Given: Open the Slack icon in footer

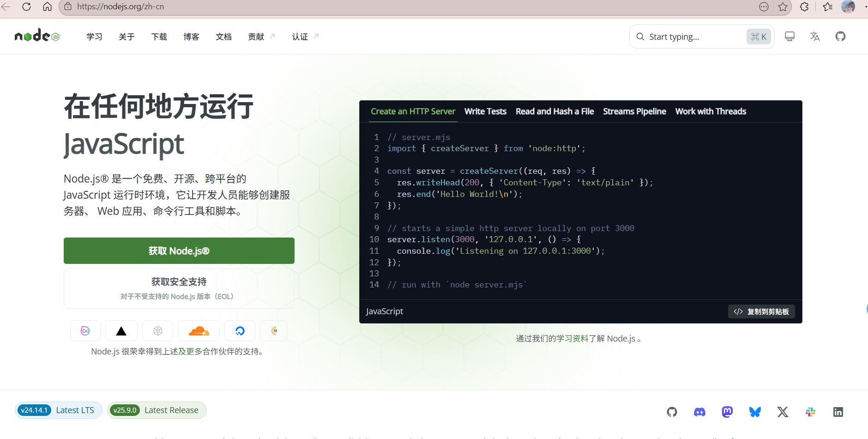Looking at the screenshot, I should pos(811,412).
